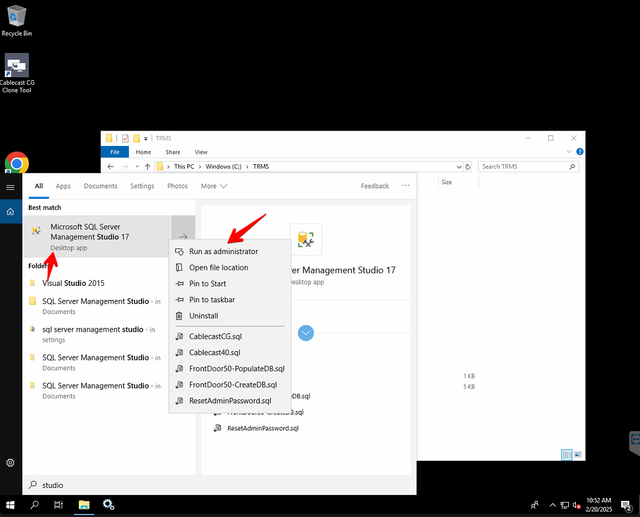Switch to the Settings search tab
This screenshot has width=640, height=517.
click(x=142, y=186)
